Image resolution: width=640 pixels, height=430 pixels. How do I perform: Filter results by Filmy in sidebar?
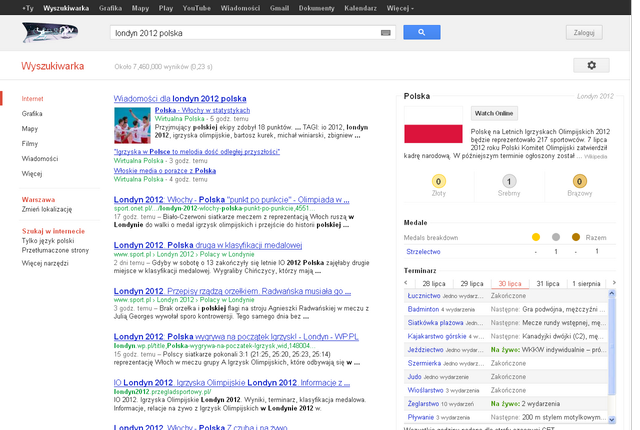(x=30, y=144)
